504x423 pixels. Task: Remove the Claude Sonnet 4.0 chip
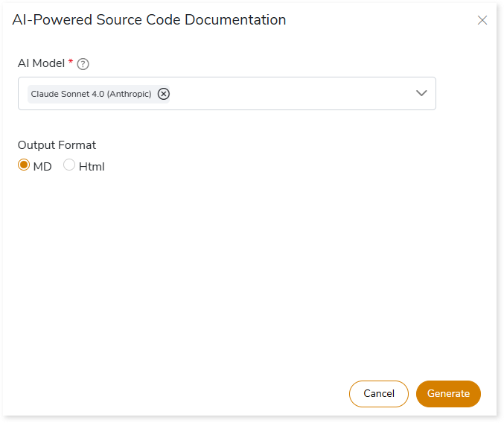point(164,94)
